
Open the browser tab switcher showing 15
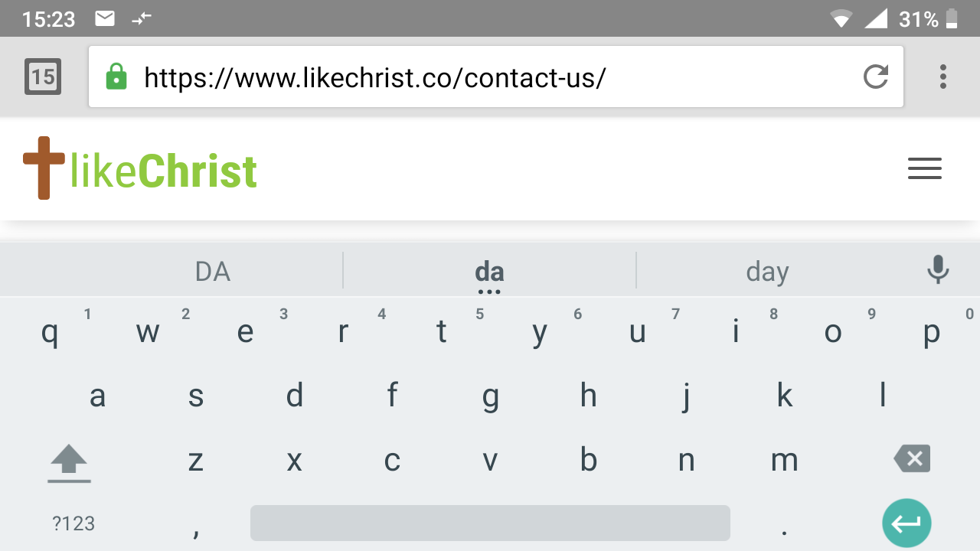pyautogui.click(x=43, y=77)
